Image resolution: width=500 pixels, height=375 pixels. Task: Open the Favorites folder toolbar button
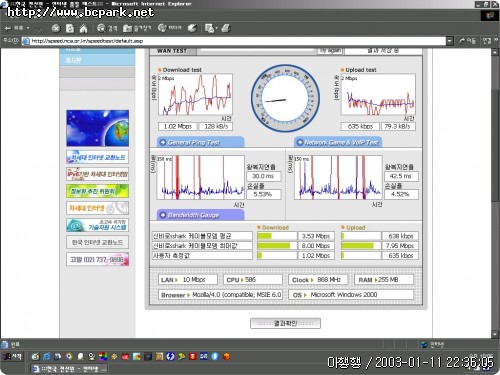[x=137, y=28]
